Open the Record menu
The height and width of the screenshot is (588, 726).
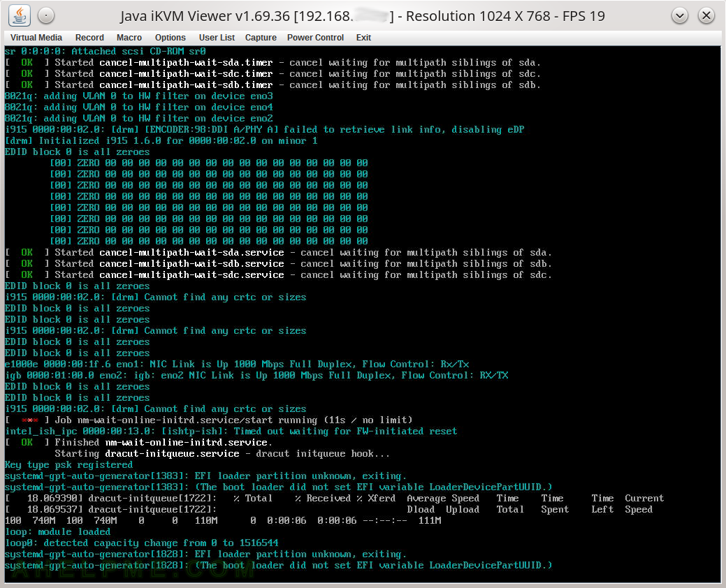tap(89, 38)
